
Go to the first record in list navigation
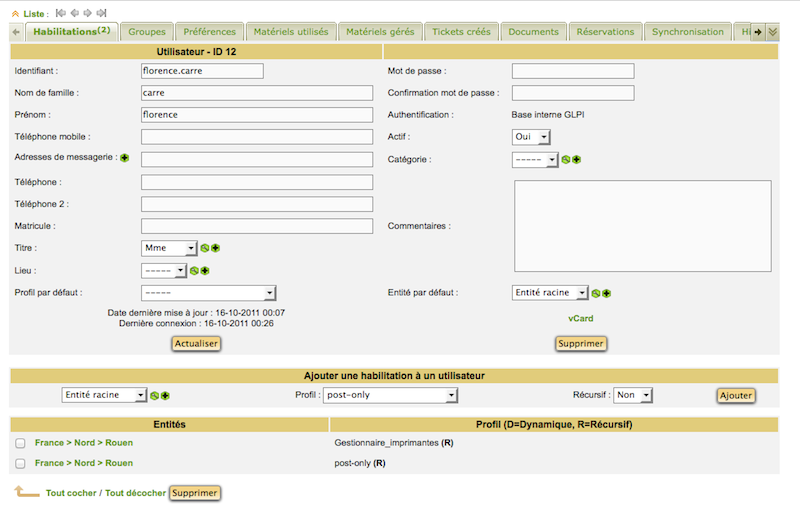coord(62,13)
